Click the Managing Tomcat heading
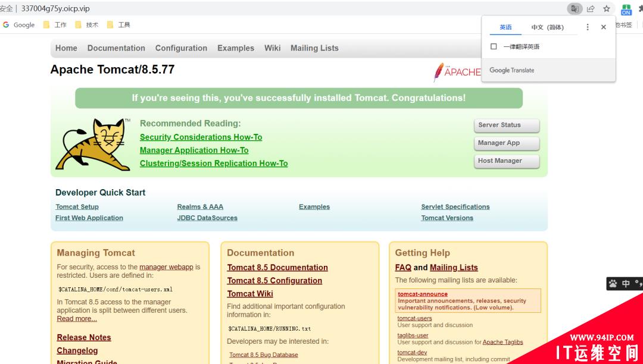643x364 pixels. click(x=96, y=253)
